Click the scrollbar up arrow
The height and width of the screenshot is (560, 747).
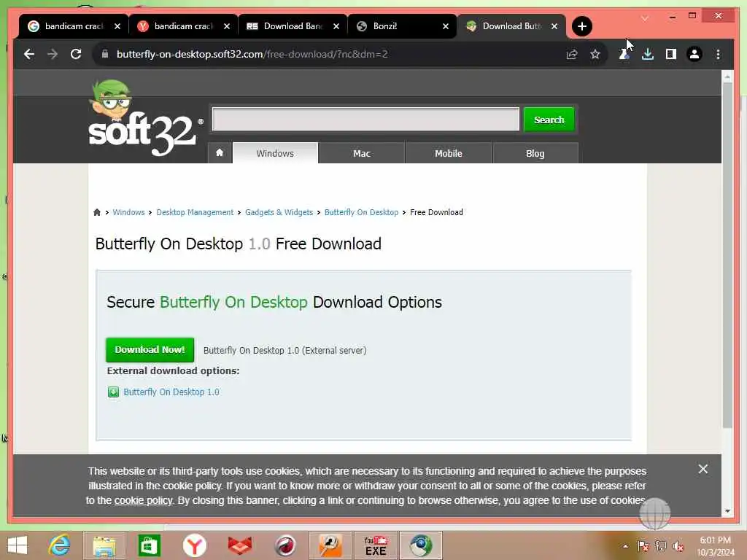727,76
